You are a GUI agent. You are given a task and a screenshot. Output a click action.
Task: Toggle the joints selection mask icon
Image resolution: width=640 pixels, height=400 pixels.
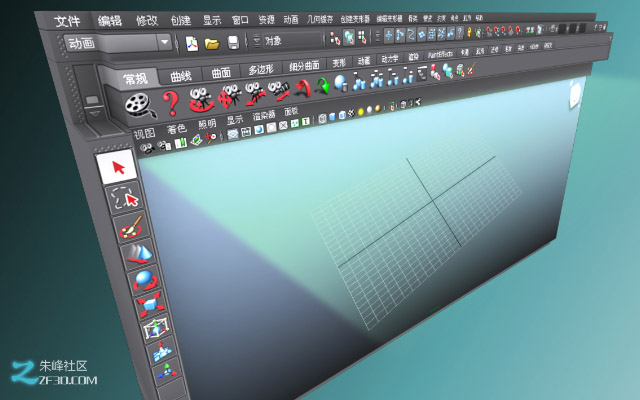point(400,35)
